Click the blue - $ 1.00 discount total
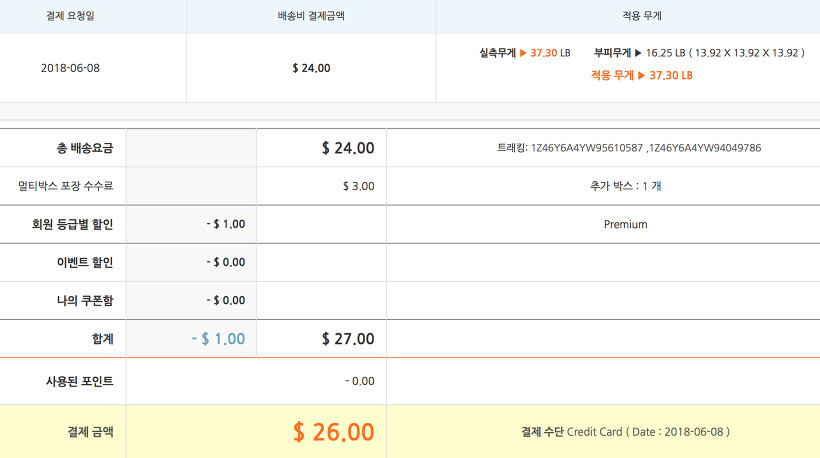Image resolution: width=820 pixels, height=458 pixels. coord(218,339)
